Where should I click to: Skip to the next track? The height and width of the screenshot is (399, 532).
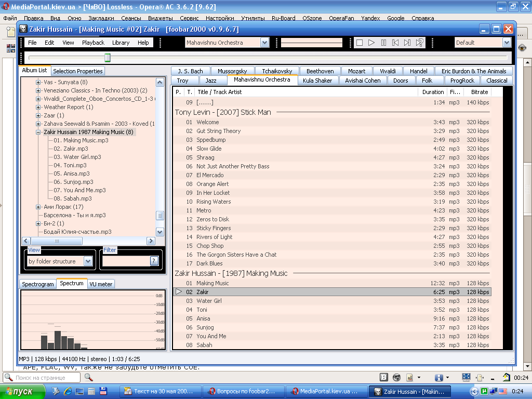tap(407, 43)
